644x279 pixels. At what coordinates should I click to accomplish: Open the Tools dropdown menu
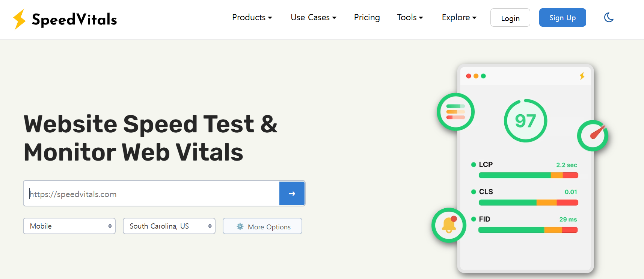[410, 18]
